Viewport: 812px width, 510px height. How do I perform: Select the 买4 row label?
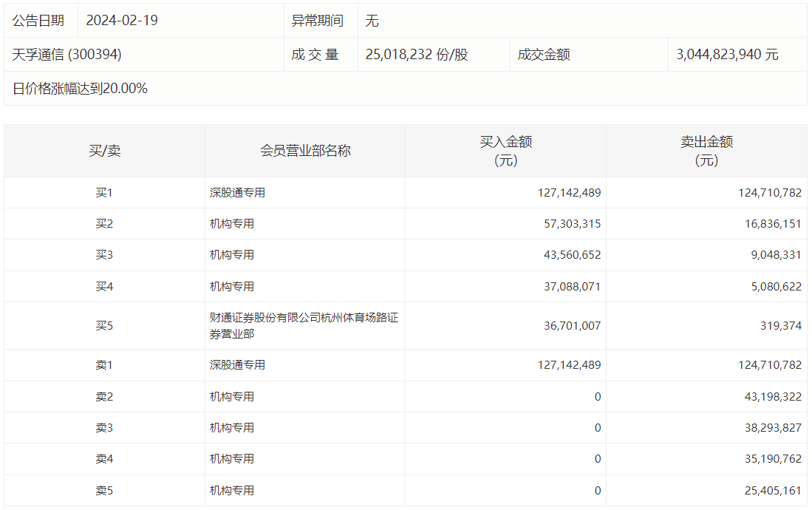(x=104, y=287)
